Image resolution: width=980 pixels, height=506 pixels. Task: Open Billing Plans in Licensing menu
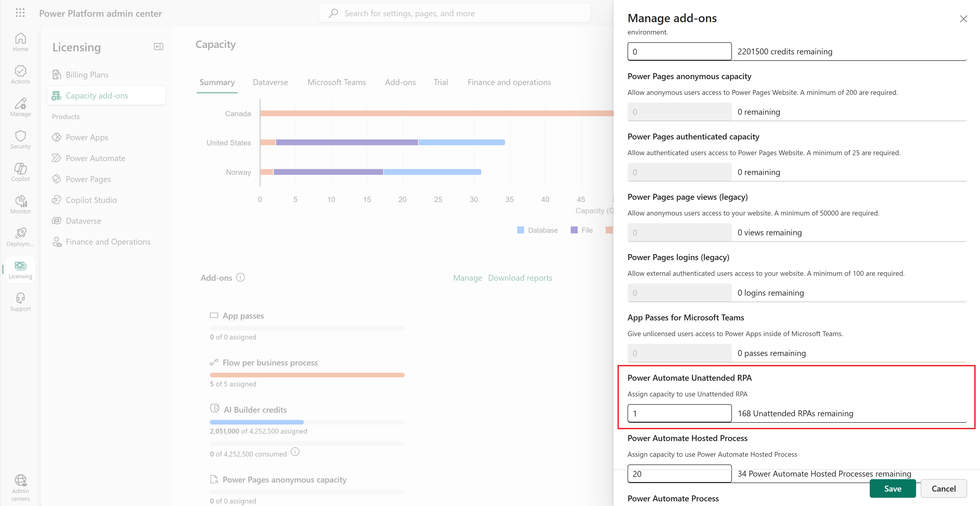(x=87, y=75)
